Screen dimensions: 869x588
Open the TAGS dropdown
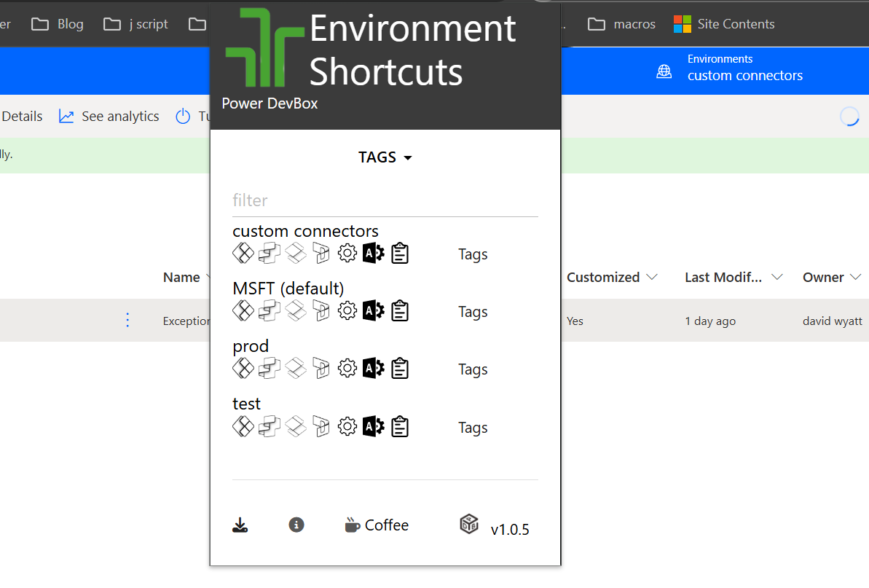[x=385, y=157]
